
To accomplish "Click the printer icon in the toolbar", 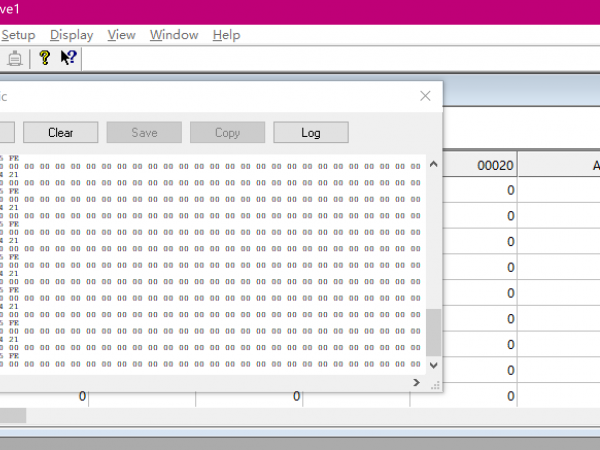I will [13, 58].
